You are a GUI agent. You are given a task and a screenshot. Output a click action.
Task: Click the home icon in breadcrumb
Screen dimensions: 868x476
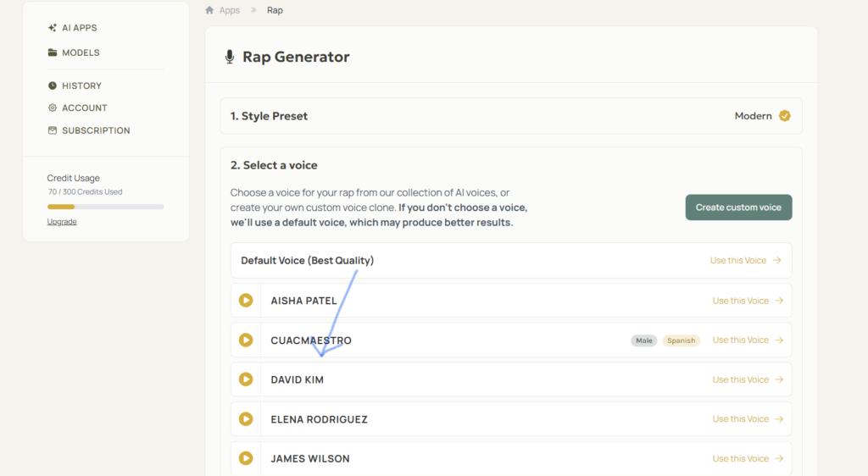(x=209, y=10)
